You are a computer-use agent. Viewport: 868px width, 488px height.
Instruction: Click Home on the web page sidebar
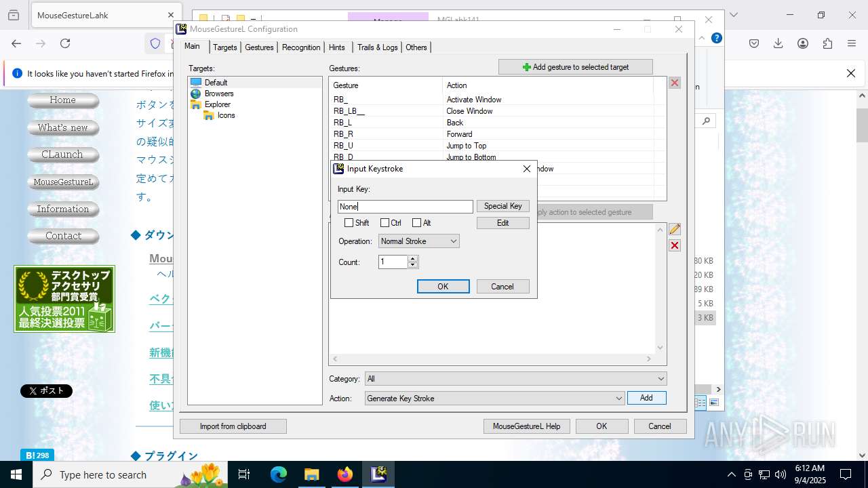[x=63, y=100]
